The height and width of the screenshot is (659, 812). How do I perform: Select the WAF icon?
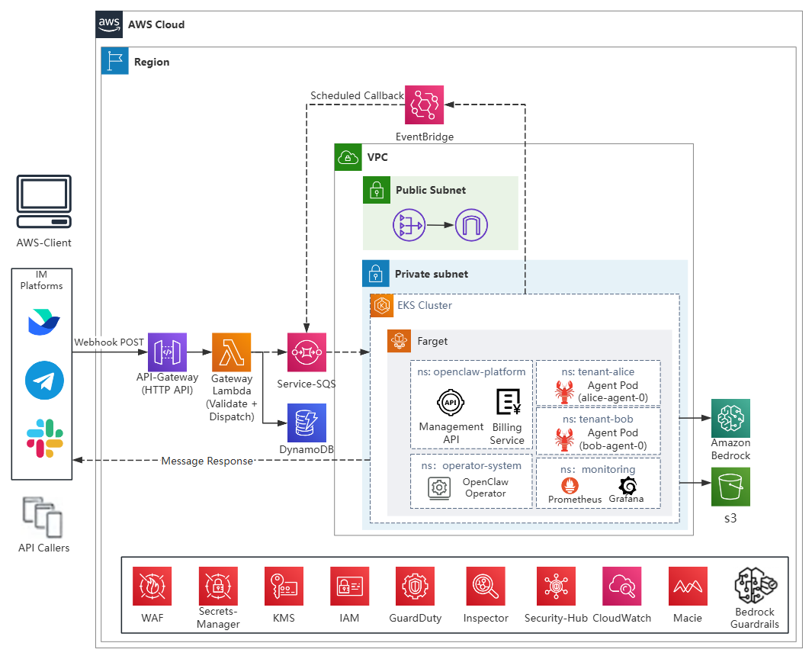point(152,586)
